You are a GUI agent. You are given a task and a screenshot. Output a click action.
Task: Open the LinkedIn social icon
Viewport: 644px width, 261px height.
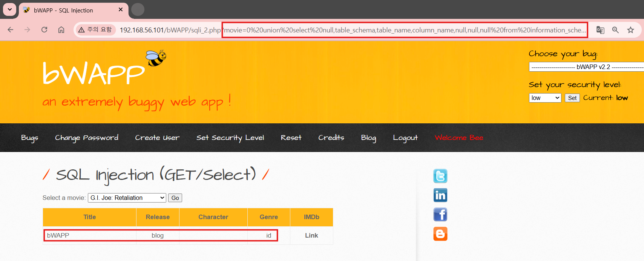440,195
